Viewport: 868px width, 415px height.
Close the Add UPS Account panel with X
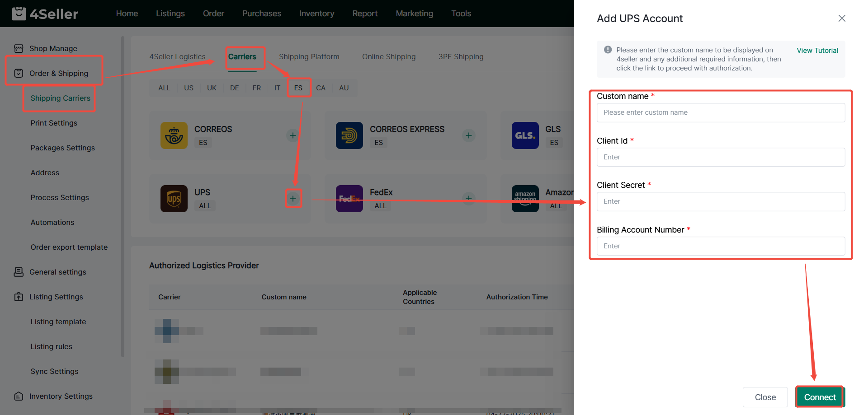(x=842, y=18)
